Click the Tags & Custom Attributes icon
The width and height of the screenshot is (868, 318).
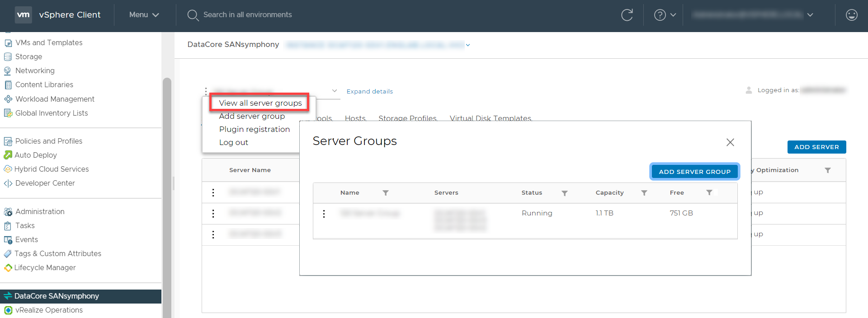(8, 254)
